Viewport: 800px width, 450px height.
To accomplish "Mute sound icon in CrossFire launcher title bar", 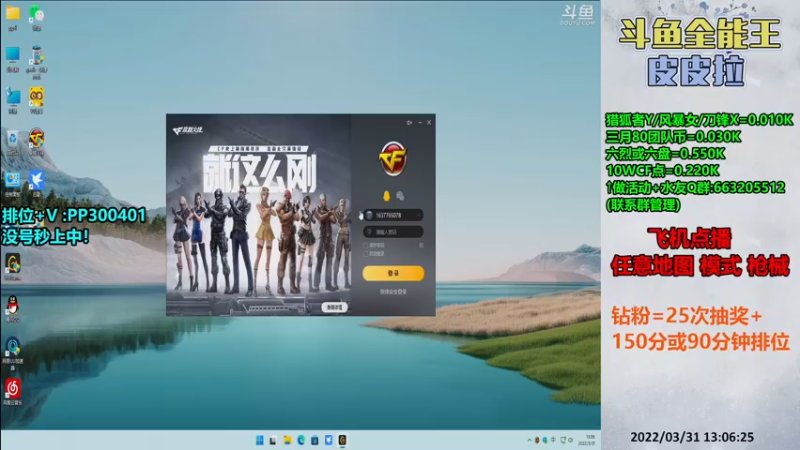I will coord(409,122).
